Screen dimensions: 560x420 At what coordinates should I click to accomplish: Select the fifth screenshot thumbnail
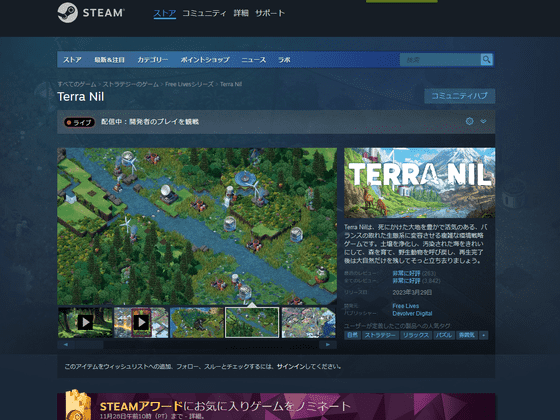(x=309, y=322)
